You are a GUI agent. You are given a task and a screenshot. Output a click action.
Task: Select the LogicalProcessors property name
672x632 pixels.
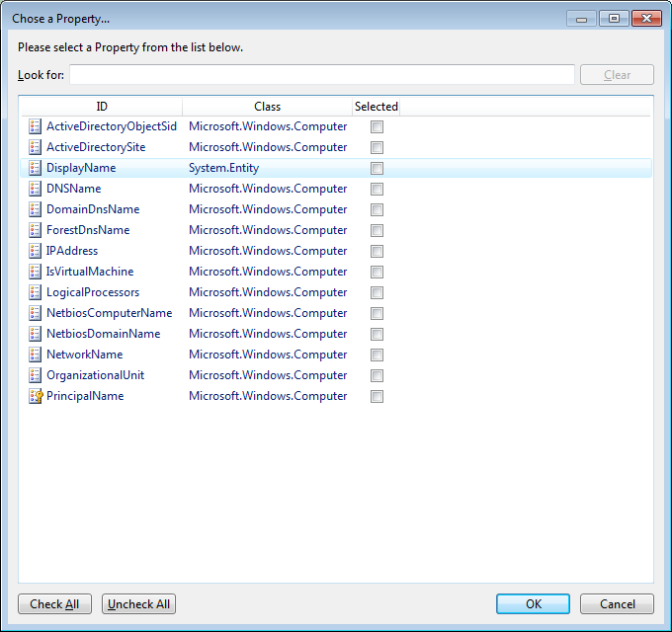click(93, 292)
